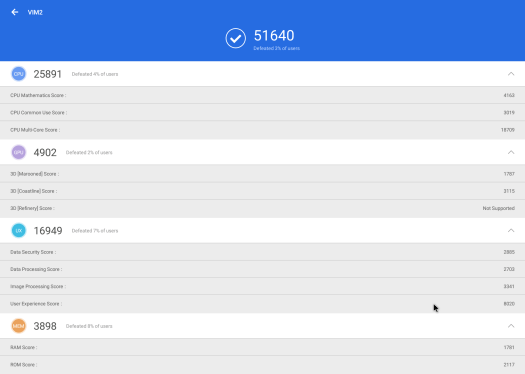The height and width of the screenshot is (374, 525).
Task: Click the Not Supported value for Refinery
Action: click(499, 208)
